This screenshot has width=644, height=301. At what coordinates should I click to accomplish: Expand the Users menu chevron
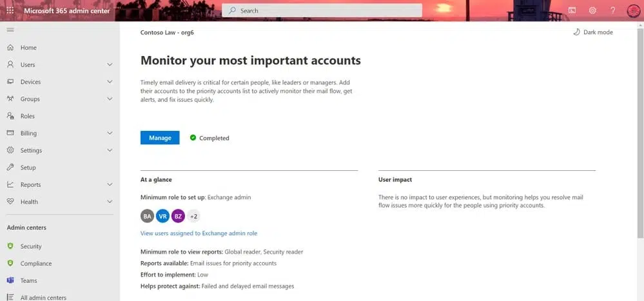110,64
